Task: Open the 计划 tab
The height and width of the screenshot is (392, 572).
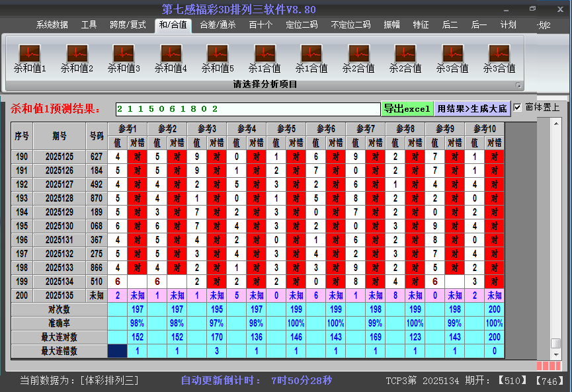Action: tap(508, 25)
